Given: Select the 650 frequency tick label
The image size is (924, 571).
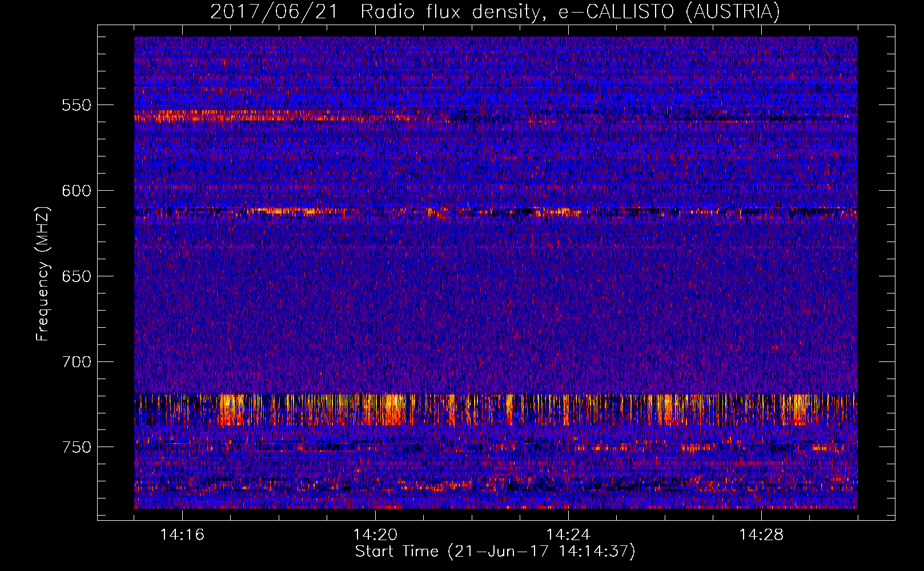Looking at the screenshot, I should point(77,276).
